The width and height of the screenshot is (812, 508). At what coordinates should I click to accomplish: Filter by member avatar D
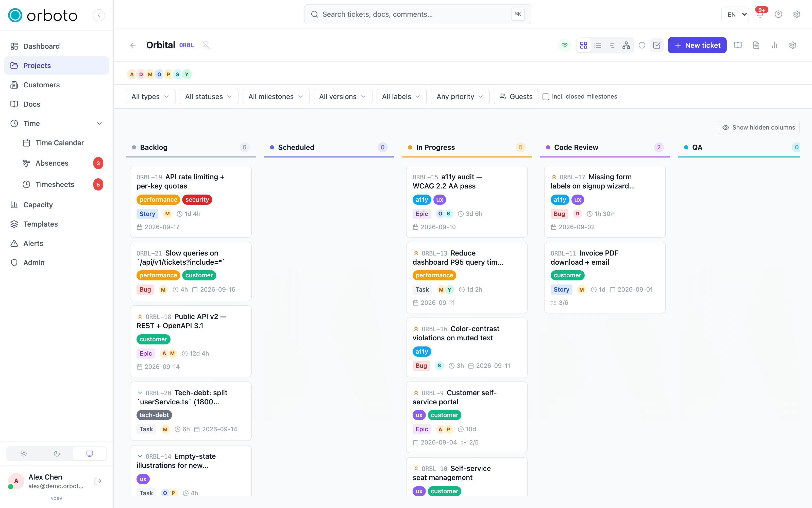click(x=141, y=74)
